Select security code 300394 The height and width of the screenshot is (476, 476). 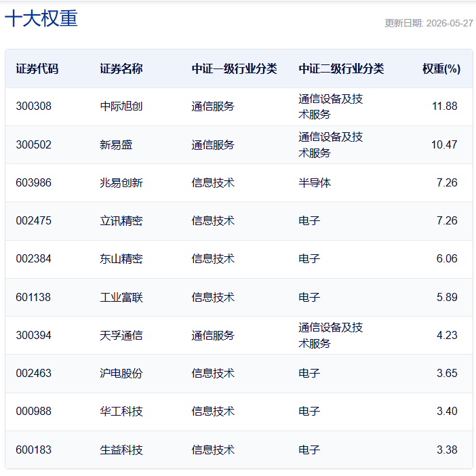[34, 336]
